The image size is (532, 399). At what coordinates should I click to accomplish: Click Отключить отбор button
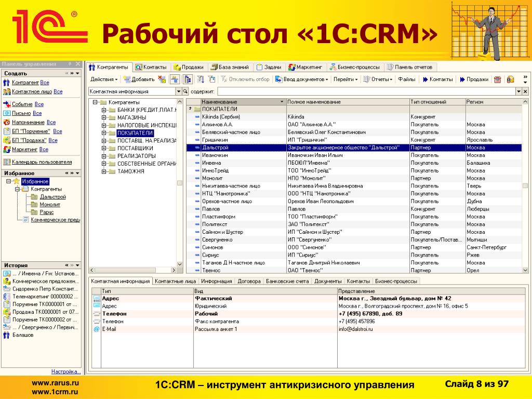tap(245, 79)
